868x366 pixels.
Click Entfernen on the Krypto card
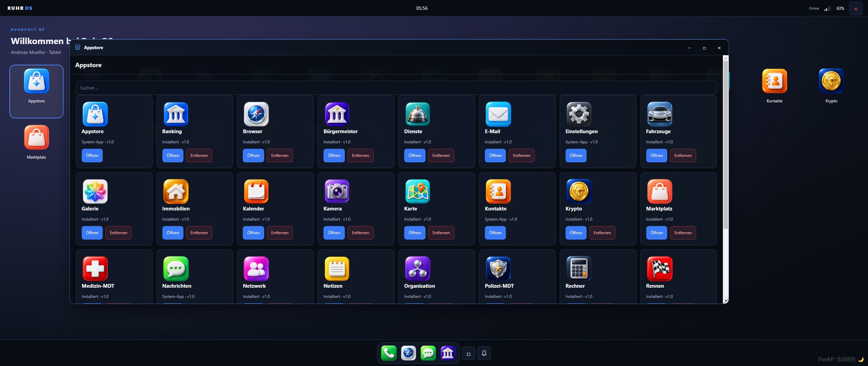[x=602, y=233]
